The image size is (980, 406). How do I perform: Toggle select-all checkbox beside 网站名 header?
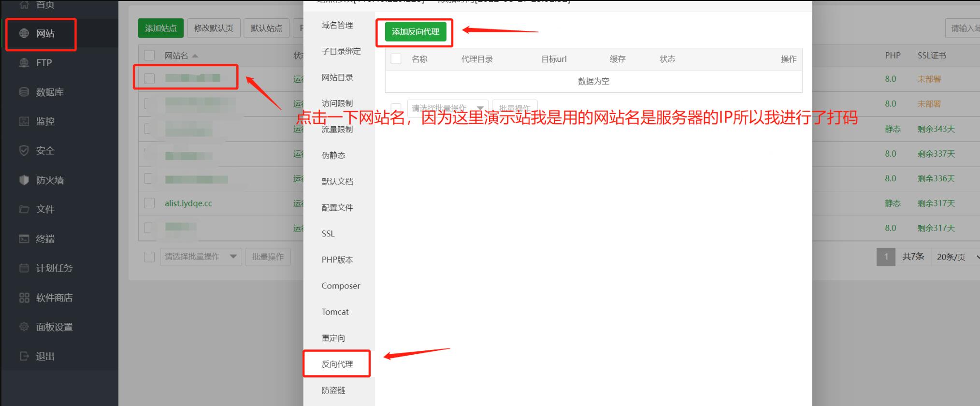pyautogui.click(x=149, y=56)
